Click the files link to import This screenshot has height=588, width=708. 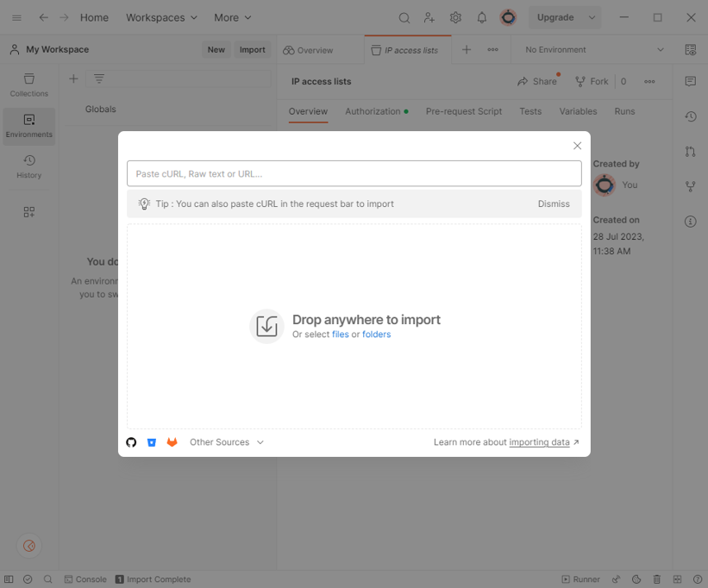click(341, 335)
